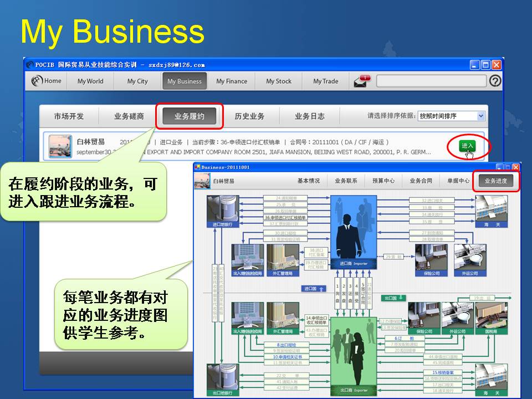The height and width of the screenshot is (399, 532).
Task: Click step 36 申领进口付汇核销单
Action: coord(285,218)
